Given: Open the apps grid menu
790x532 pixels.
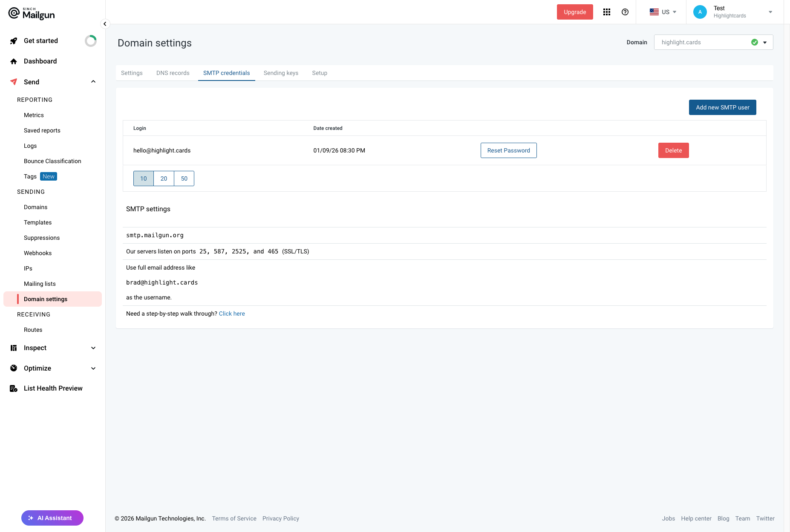Looking at the screenshot, I should [x=607, y=12].
